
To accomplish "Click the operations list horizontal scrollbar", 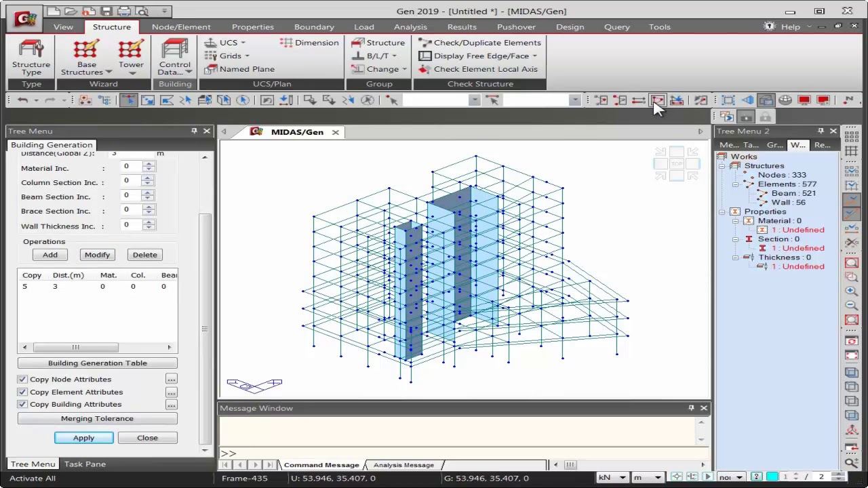I will click(x=97, y=348).
